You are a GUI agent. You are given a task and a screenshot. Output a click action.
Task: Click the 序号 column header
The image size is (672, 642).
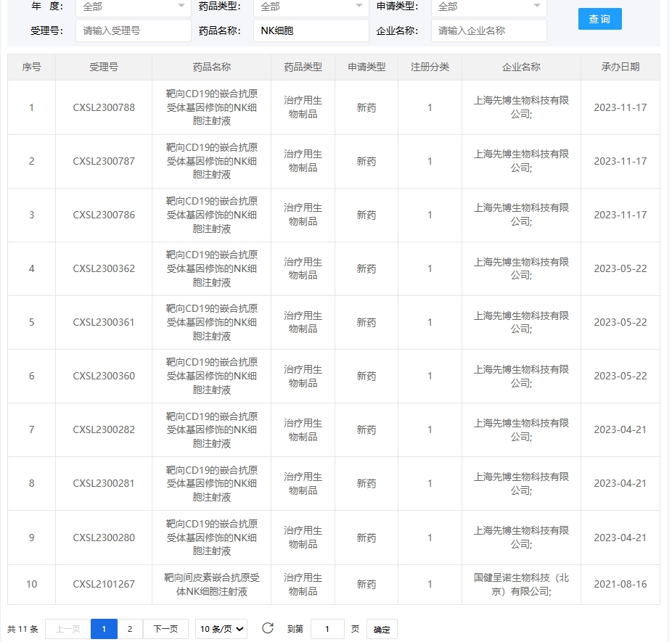pyautogui.click(x=31, y=67)
